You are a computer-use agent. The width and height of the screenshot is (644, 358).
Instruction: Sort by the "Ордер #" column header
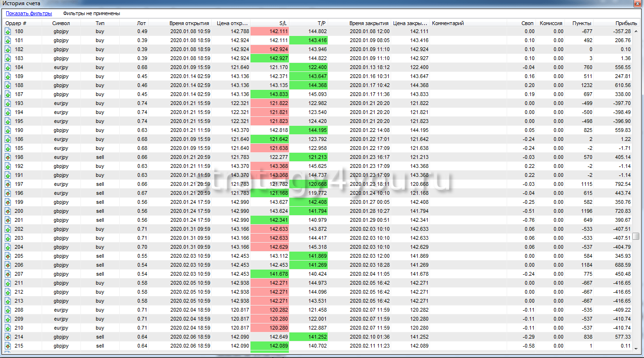click(16, 23)
